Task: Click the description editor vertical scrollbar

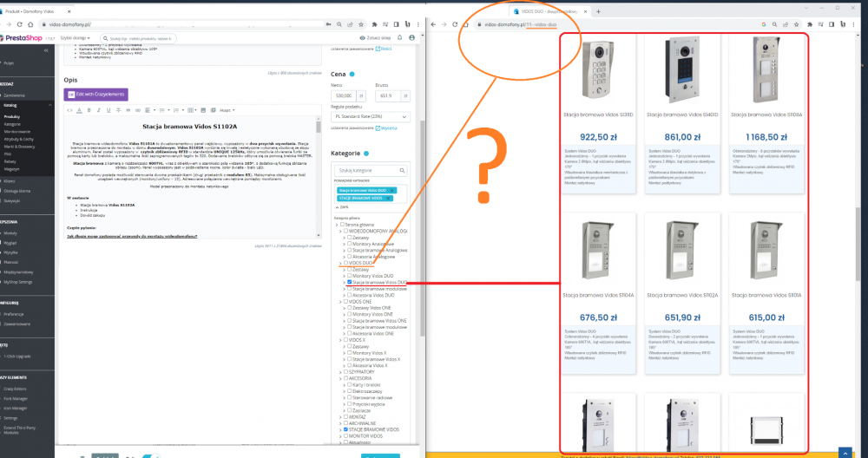Action: coord(319,175)
